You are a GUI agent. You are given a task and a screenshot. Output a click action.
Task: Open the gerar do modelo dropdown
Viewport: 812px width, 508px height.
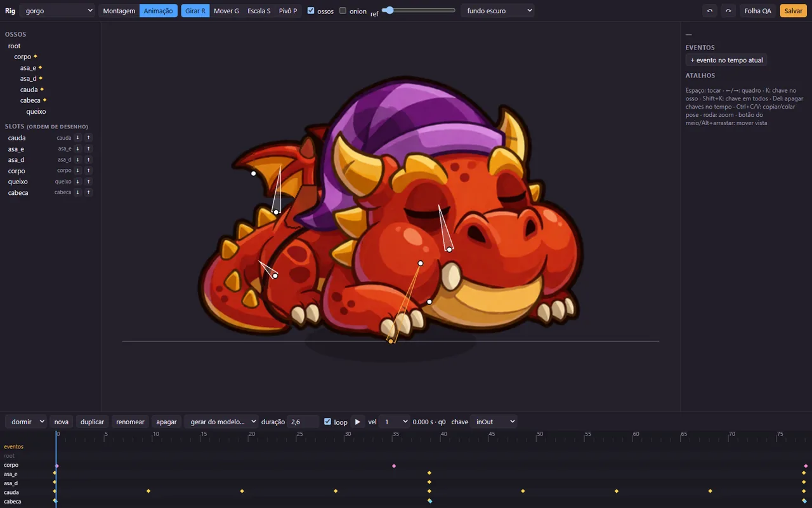click(221, 422)
